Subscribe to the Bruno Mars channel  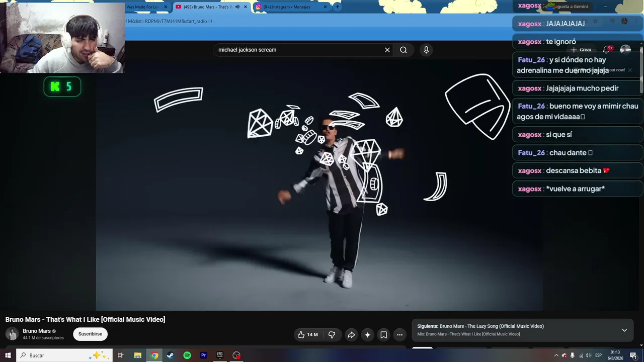90,334
